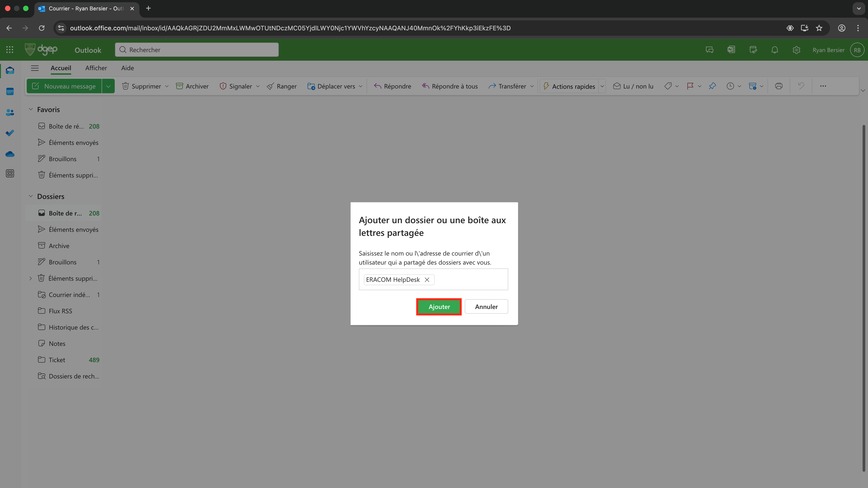The width and height of the screenshot is (868, 488).
Task: Click the snooze clock icon
Action: [x=730, y=86]
